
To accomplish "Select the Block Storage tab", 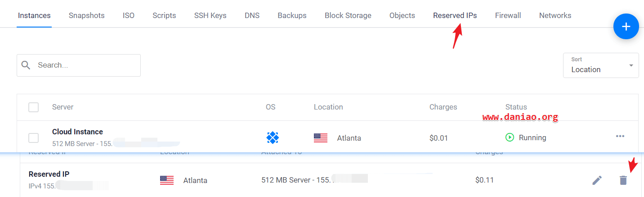I will 348,15.
